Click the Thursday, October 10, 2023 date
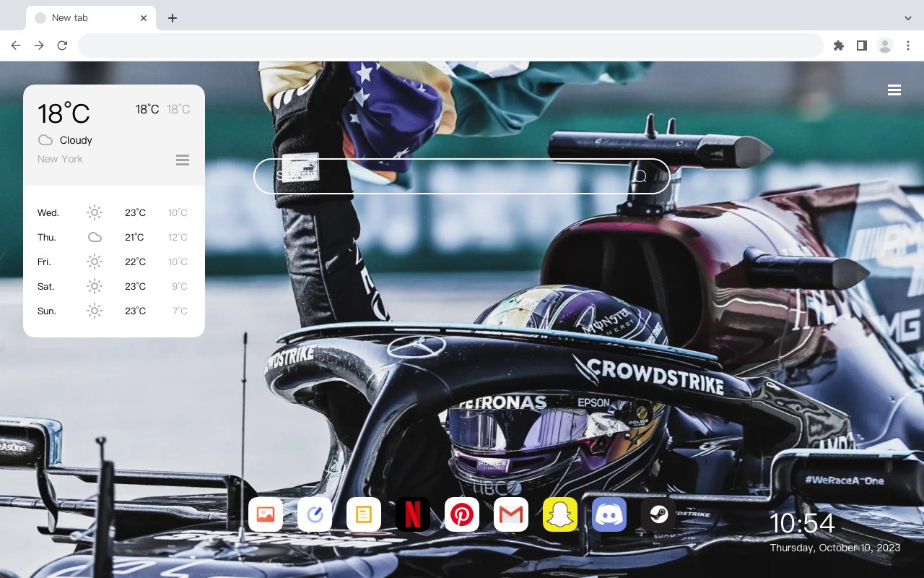 point(835,548)
